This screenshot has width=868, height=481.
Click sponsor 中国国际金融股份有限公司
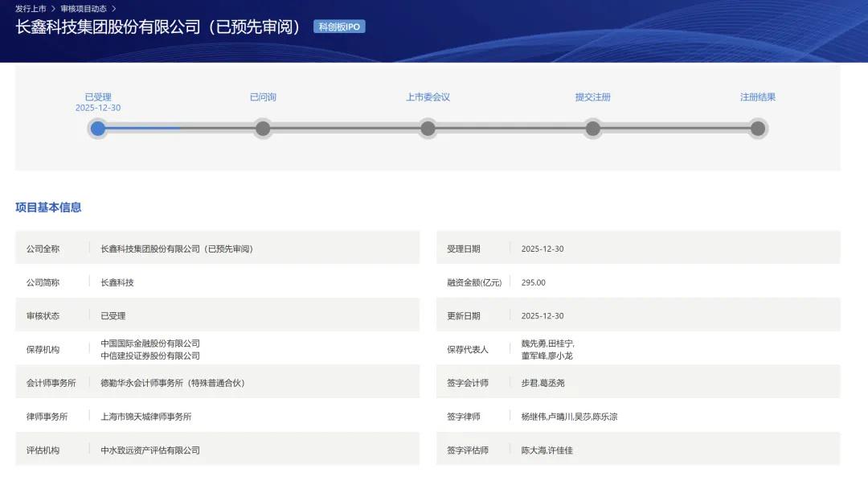(150, 343)
